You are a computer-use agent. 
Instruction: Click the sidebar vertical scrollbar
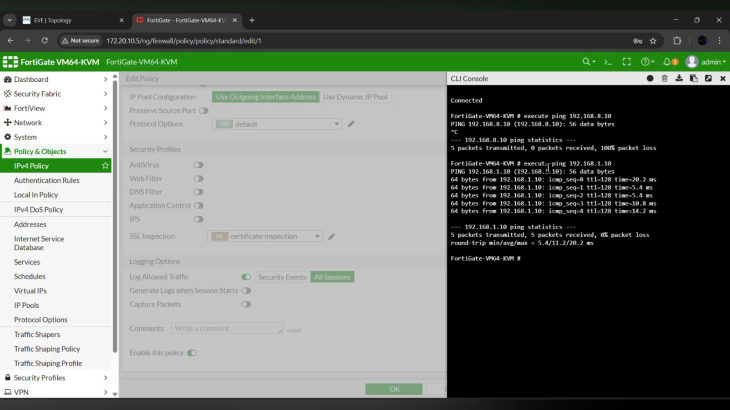click(x=115, y=216)
